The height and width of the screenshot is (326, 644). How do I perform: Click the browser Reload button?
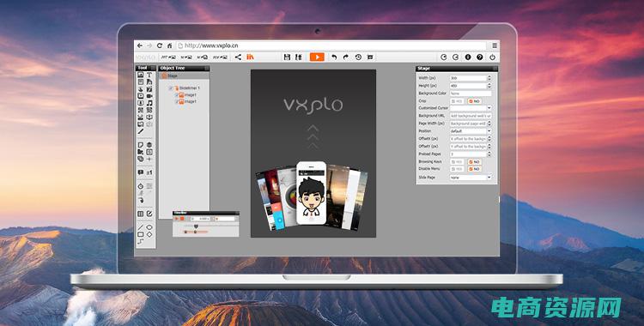click(x=160, y=45)
